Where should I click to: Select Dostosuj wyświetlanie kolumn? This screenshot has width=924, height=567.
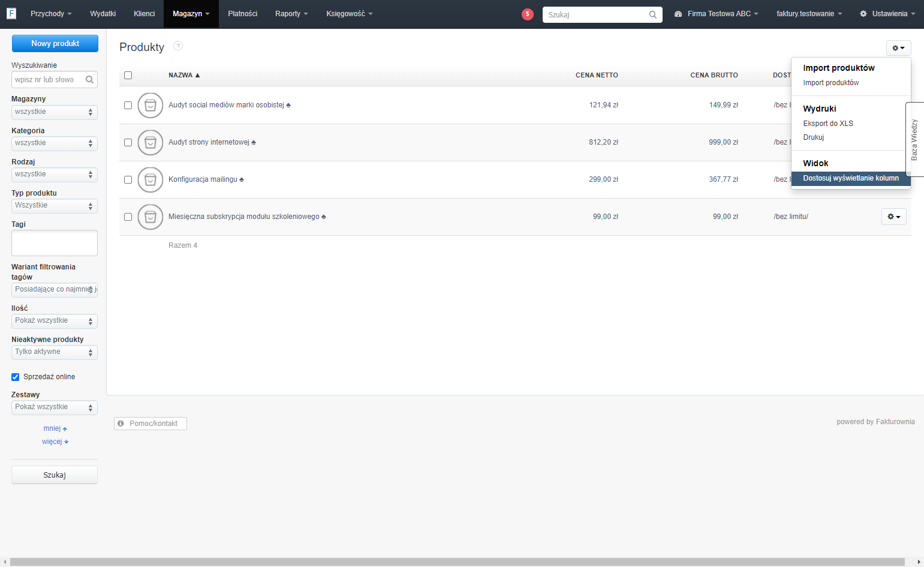[x=851, y=178]
